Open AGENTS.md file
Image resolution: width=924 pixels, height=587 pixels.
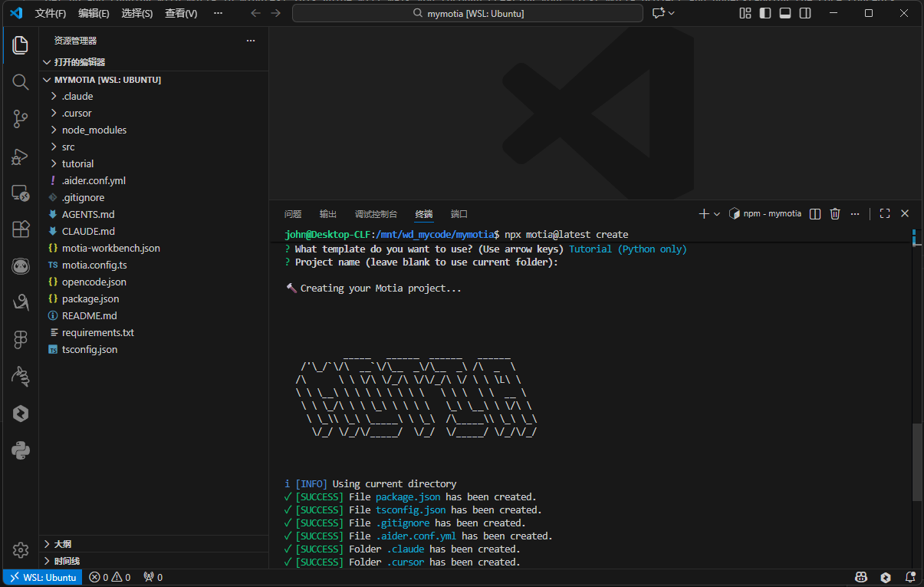pos(153,214)
